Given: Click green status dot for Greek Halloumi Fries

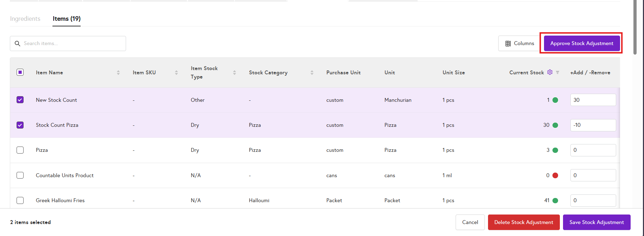Looking at the screenshot, I should click(x=555, y=200).
